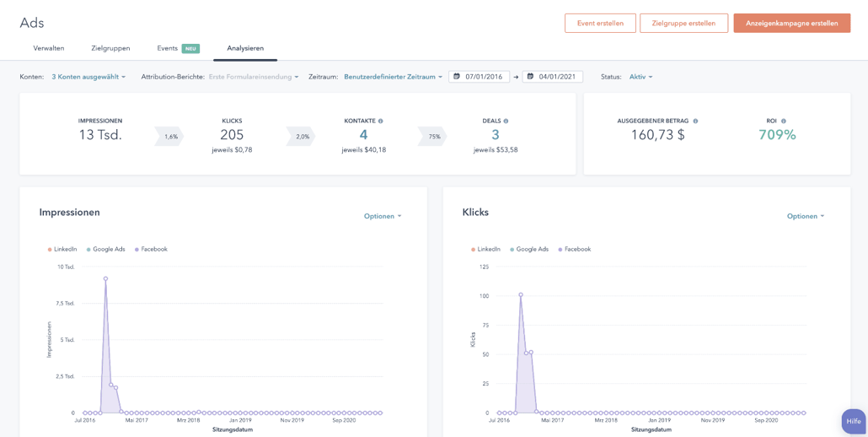The height and width of the screenshot is (437, 868).
Task: Switch to the Events tab
Action: tap(168, 48)
